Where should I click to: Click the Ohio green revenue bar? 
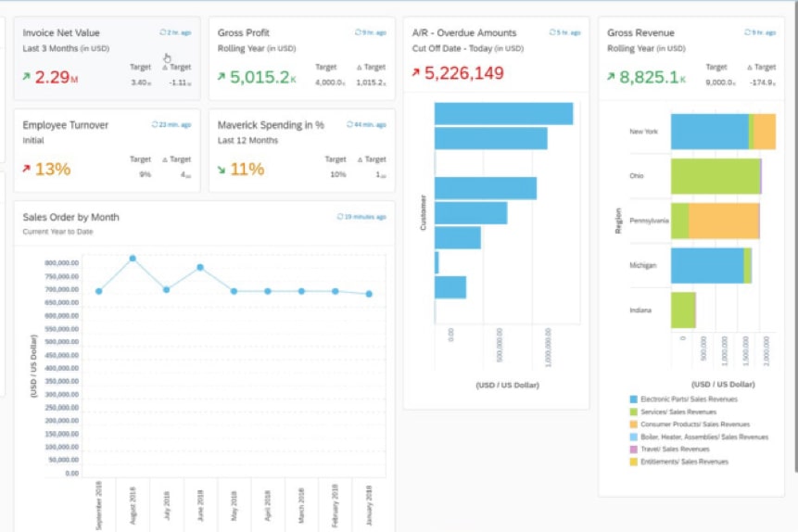[714, 176]
